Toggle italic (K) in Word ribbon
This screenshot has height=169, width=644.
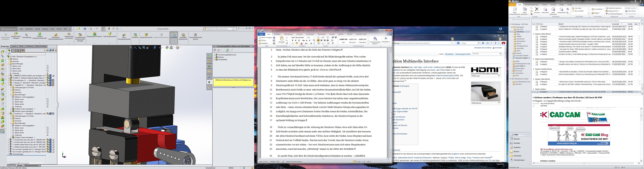click(296, 40)
